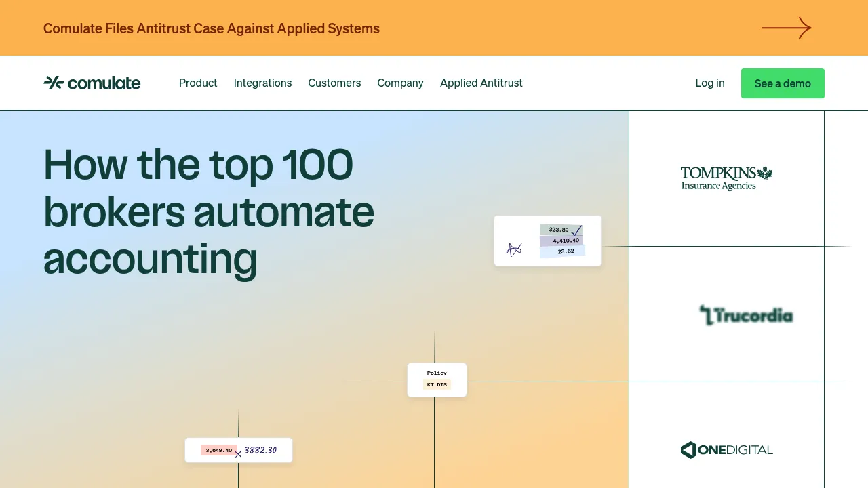This screenshot has height=488, width=868.
Task: Open the Integrations menu item
Action: (x=262, y=83)
